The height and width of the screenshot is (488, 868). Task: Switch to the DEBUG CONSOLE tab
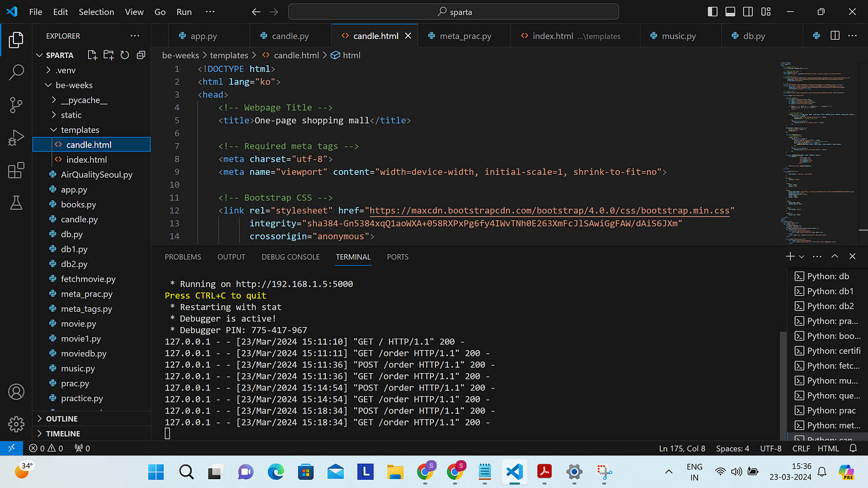(x=290, y=257)
